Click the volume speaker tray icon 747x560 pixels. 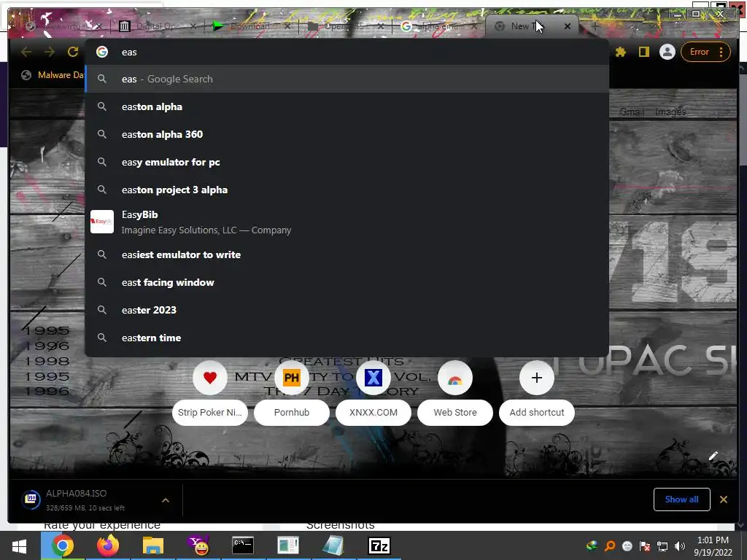(x=680, y=546)
